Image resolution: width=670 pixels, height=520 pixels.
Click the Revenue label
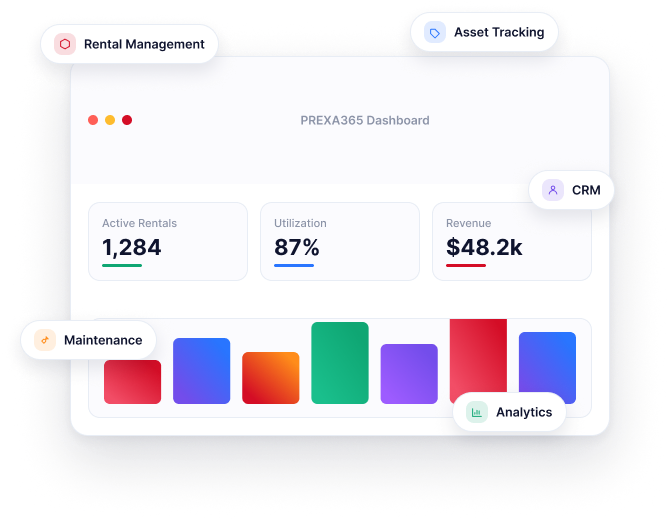pos(468,223)
